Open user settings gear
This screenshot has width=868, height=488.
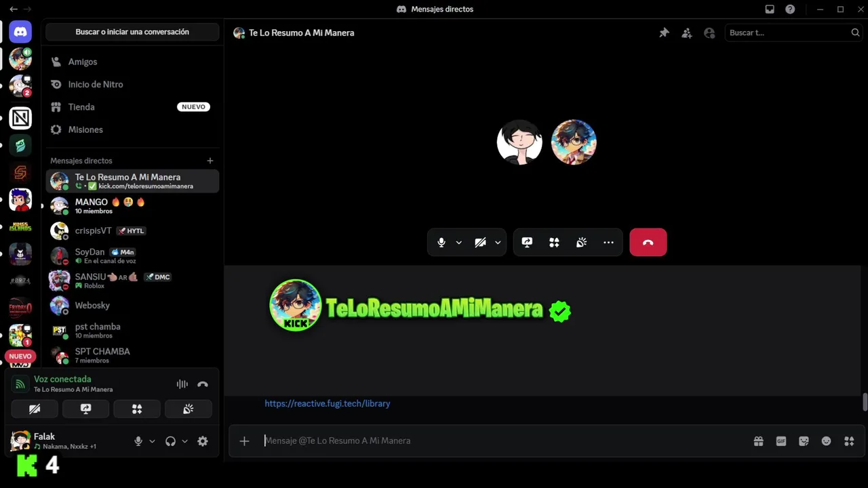tap(203, 441)
